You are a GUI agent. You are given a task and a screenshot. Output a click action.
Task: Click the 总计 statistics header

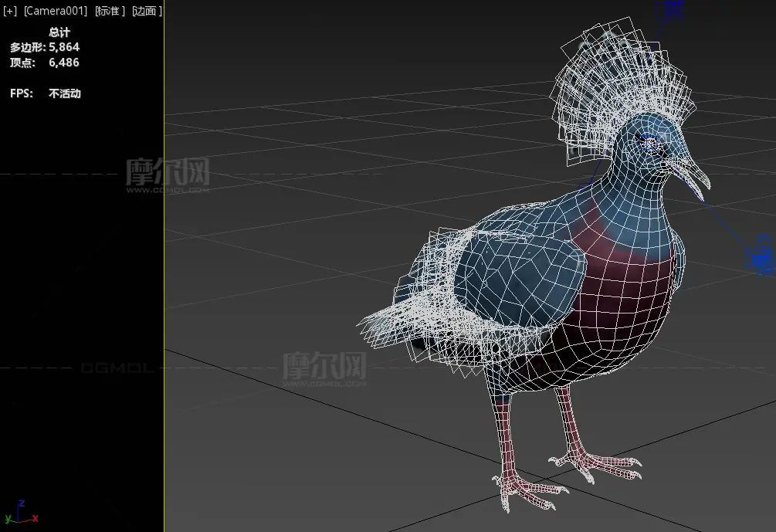pos(59,32)
